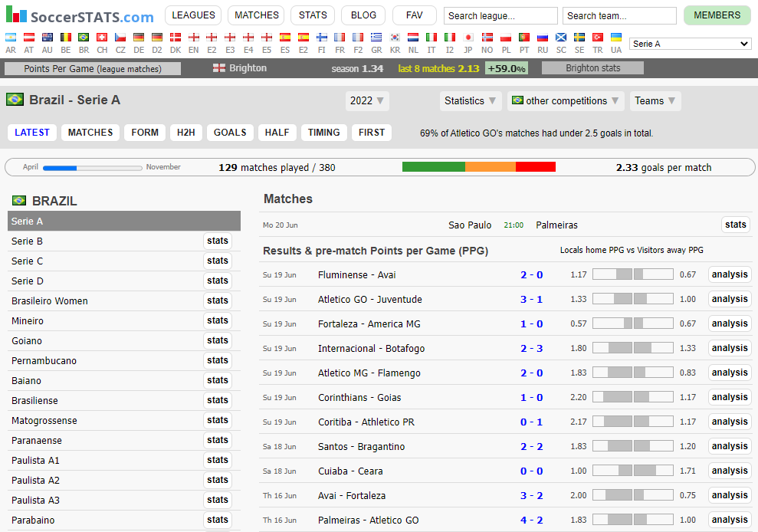Click the MEMBERS button
The height and width of the screenshot is (532, 758).
717,15
